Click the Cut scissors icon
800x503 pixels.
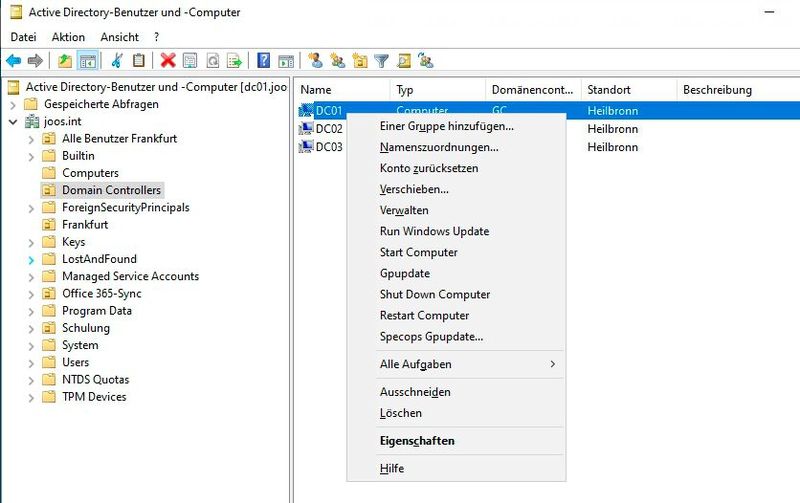point(117,61)
